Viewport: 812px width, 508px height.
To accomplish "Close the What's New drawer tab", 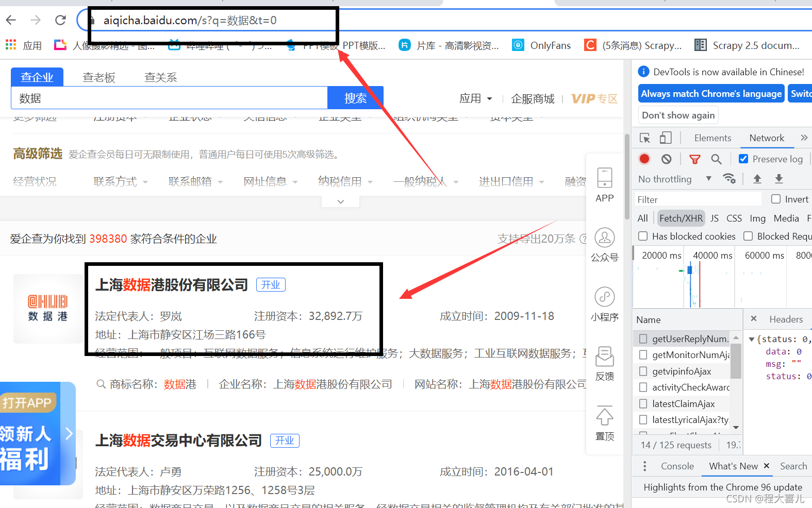I will click(767, 466).
